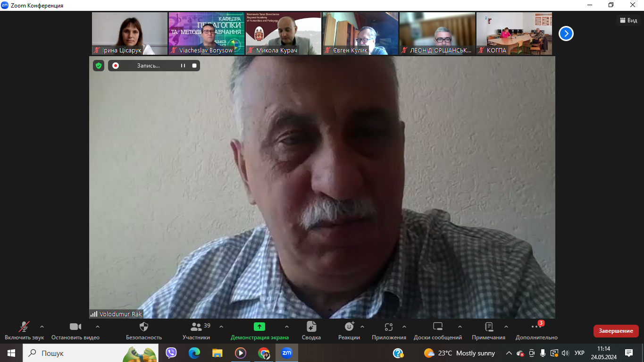Open the Security (Безопасность) shield icon
Viewport: 644px width, 362px height.
coord(144,327)
